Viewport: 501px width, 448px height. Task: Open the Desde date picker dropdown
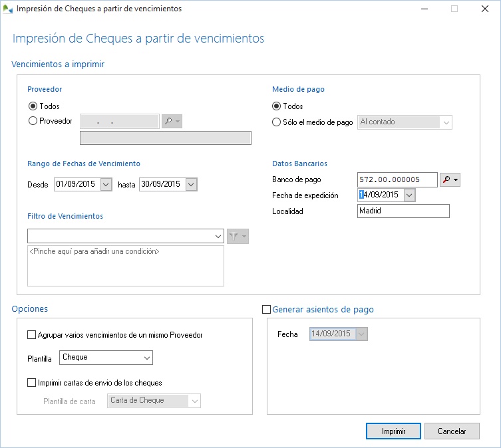[106, 185]
